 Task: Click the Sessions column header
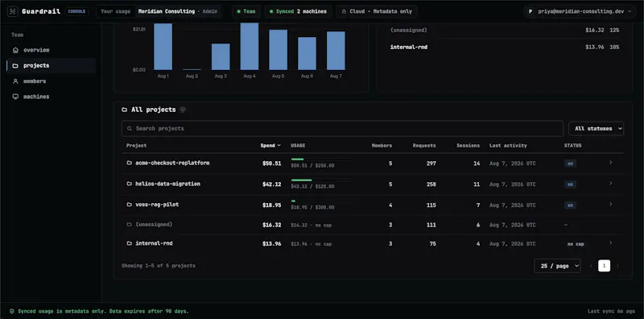[469, 146]
